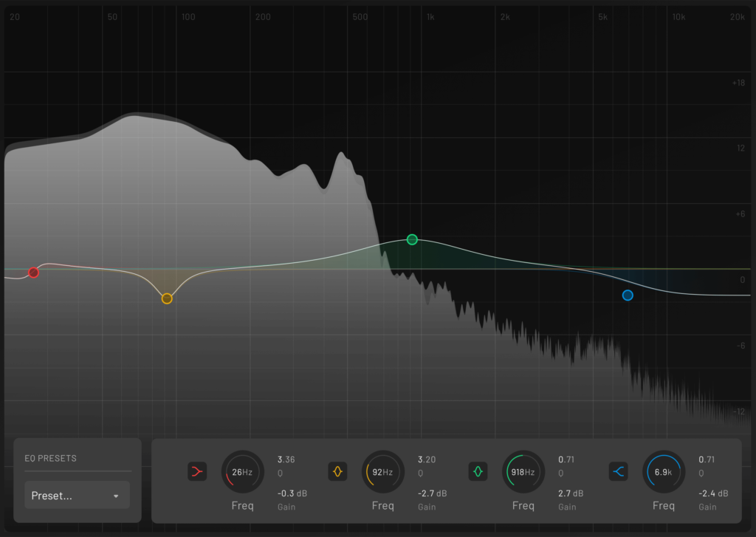
Task: Grab the yellow EQ node at 92Hz
Action: click(x=167, y=298)
